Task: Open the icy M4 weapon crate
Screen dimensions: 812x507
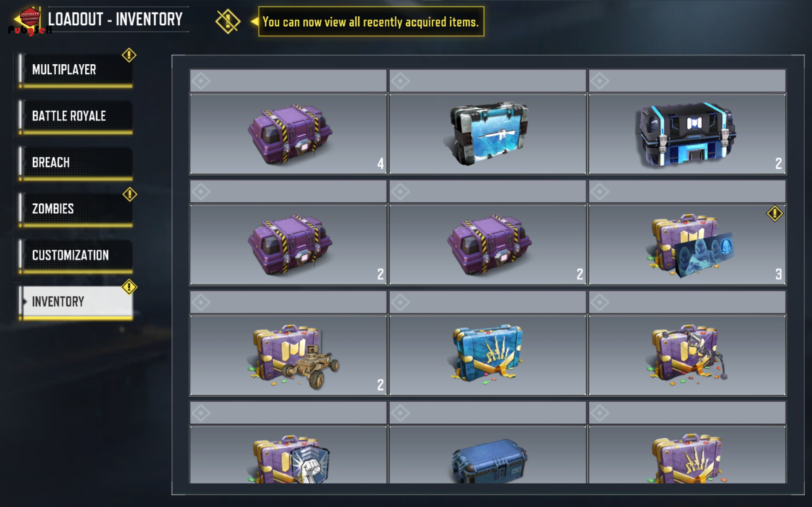Action: point(488,134)
